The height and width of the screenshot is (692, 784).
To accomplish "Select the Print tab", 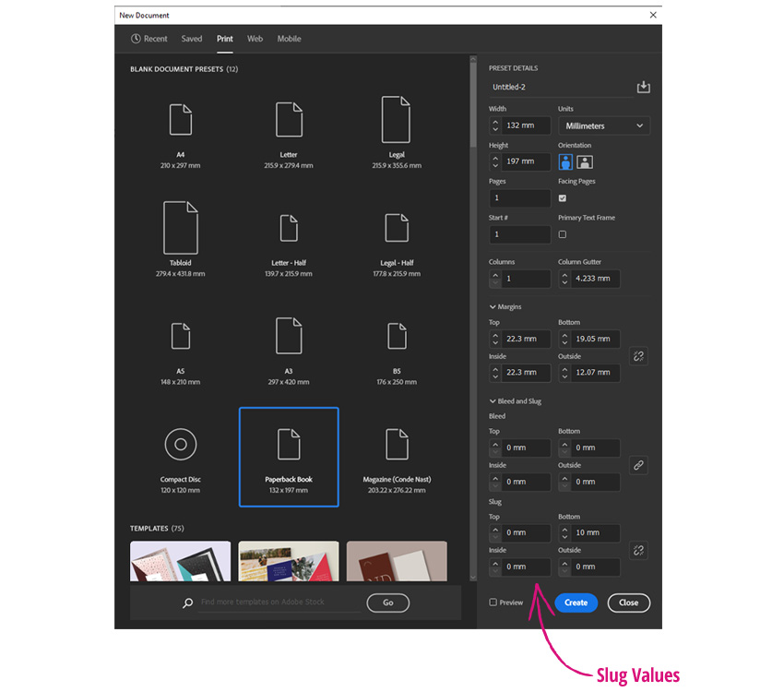I will [224, 39].
